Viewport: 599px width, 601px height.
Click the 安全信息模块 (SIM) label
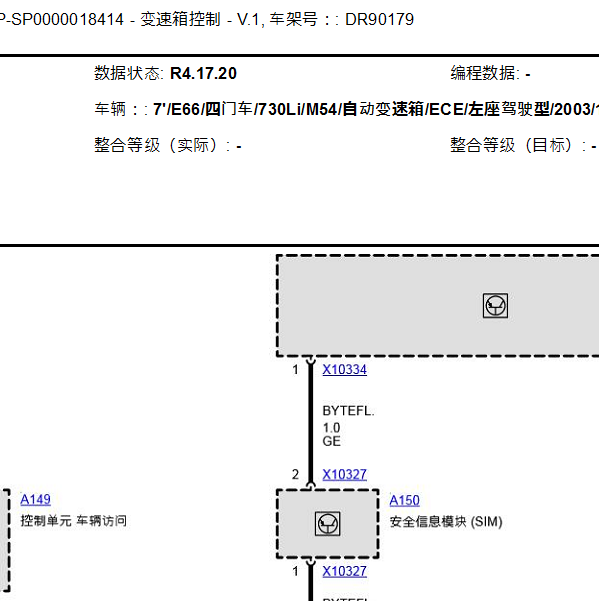446,522
